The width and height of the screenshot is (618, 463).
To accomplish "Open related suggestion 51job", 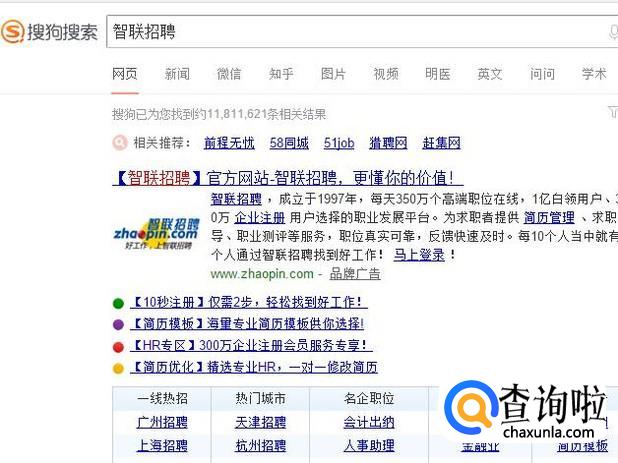I will 339,143.
